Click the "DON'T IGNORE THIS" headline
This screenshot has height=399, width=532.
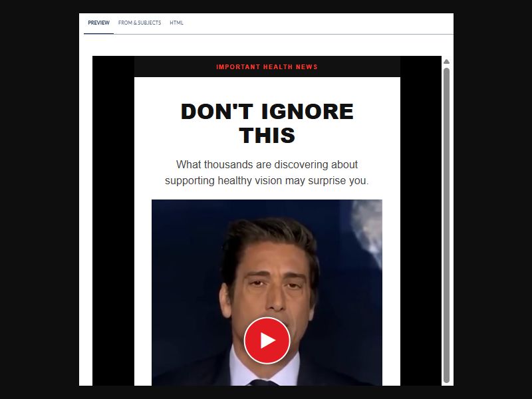(x=267, y=123)
